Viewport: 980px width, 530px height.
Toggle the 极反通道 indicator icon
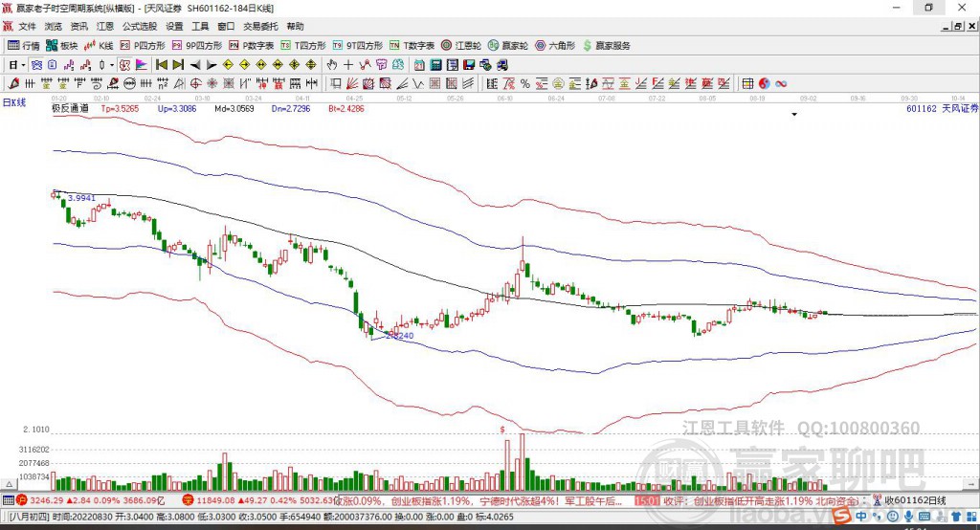coord(125,65)
